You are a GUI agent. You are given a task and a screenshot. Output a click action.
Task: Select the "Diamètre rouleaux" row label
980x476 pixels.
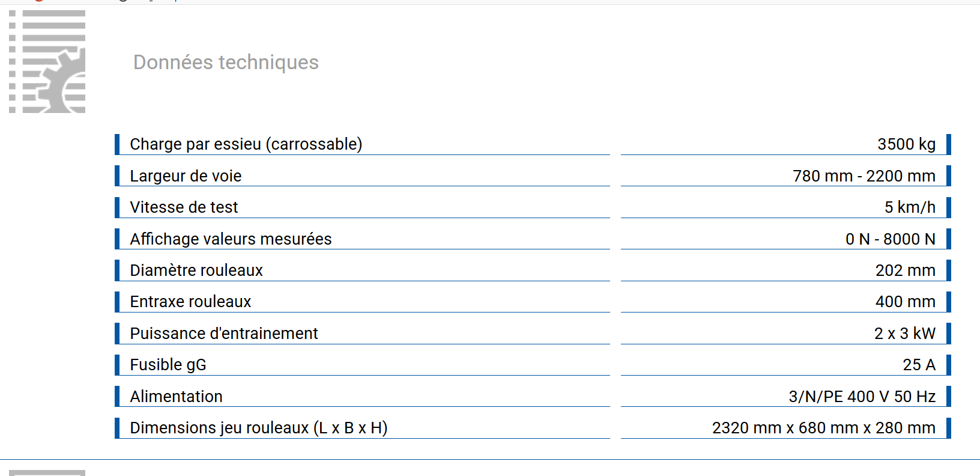pos(196,270)
